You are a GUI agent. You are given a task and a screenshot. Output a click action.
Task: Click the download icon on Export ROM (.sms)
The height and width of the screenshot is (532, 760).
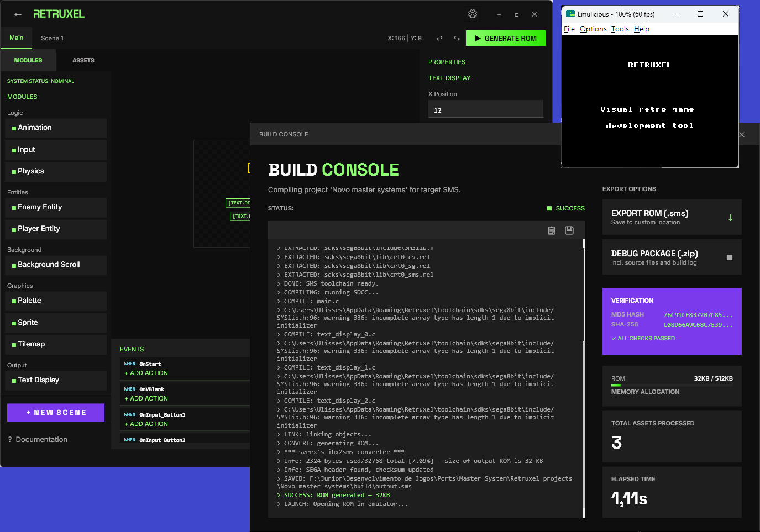731,217
